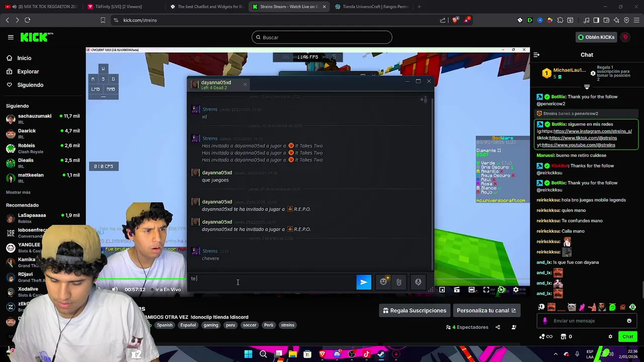The width and height of the screenshot is (644, 362).
Task: Switch to Tienda UniversoCraft tab
Action: point(371,7)
